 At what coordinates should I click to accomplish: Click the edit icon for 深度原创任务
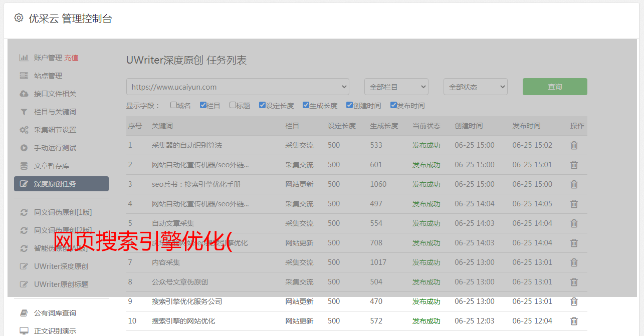24,184
